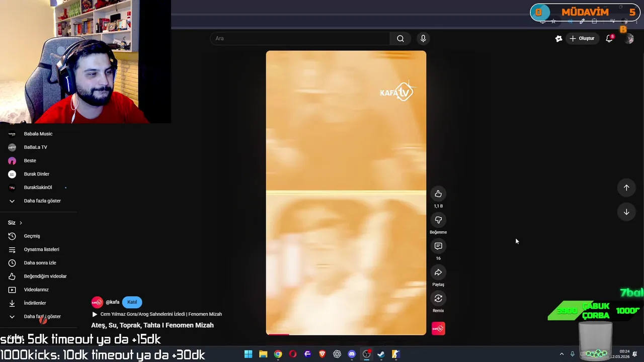Open the badge icon left of Oluştur
Image resolution: width=644 pixels, height=362 pixels.
[558, 38]
